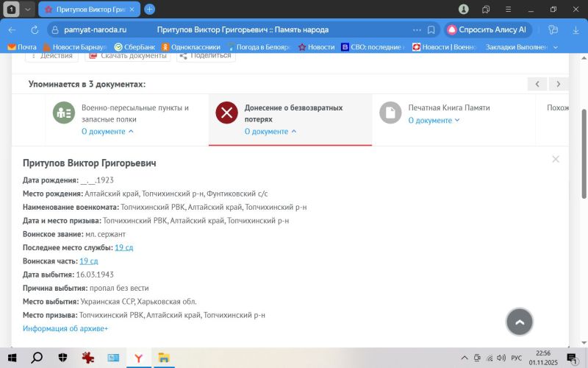Open the tab list dropdown arrow

point(27,10)
